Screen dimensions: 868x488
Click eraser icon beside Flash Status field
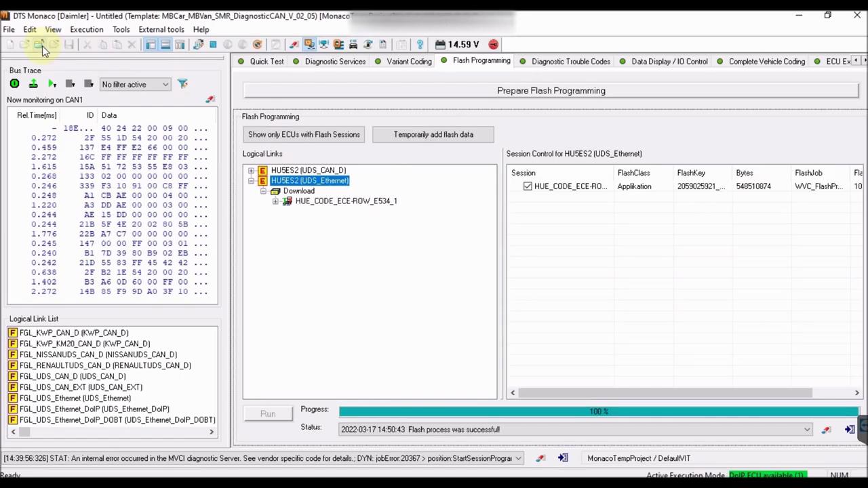point(826,430)
